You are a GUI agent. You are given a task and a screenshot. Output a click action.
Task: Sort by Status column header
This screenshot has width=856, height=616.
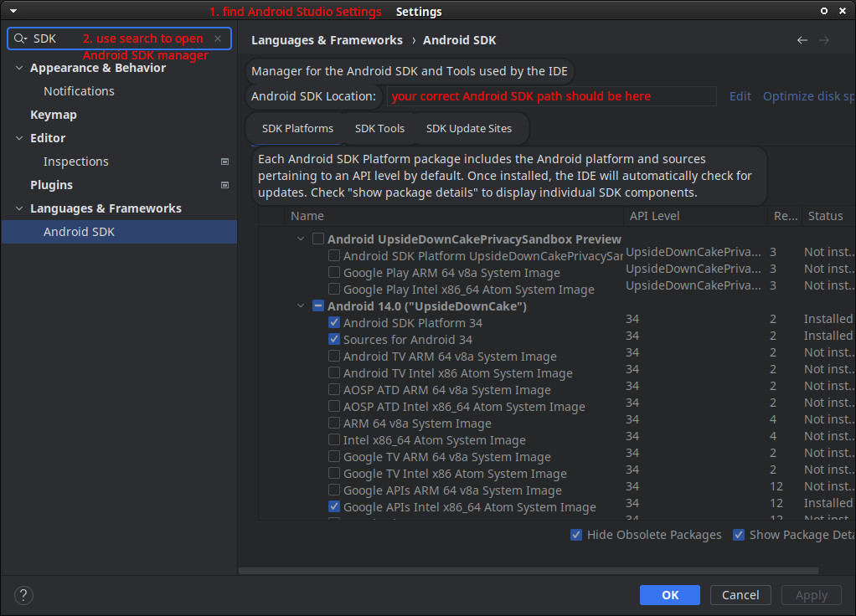coord(828,216)
